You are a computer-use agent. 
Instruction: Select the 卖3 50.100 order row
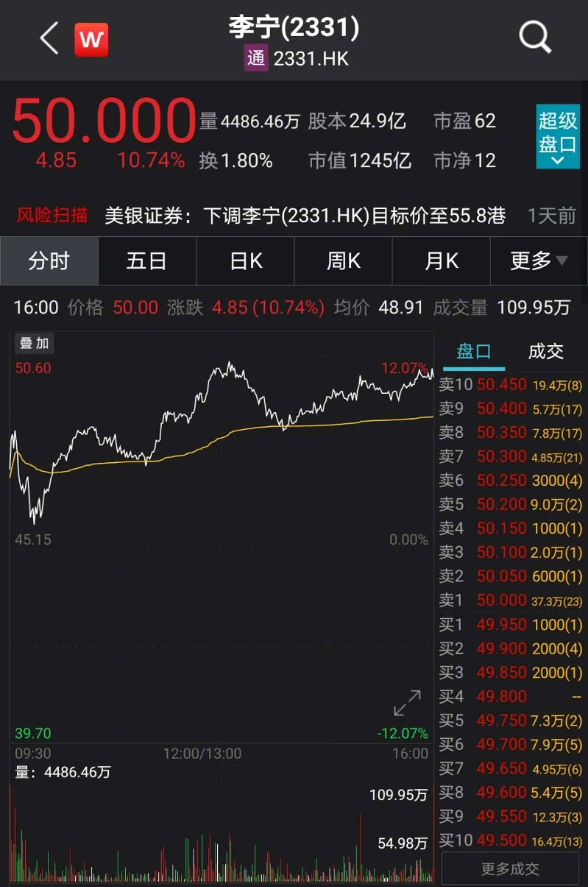[x=511, y=552]
